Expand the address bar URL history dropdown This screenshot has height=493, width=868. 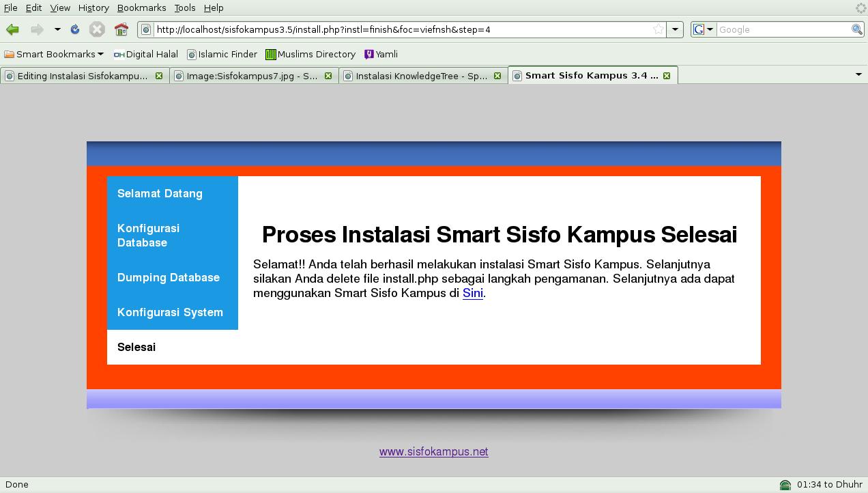[675, 29]
